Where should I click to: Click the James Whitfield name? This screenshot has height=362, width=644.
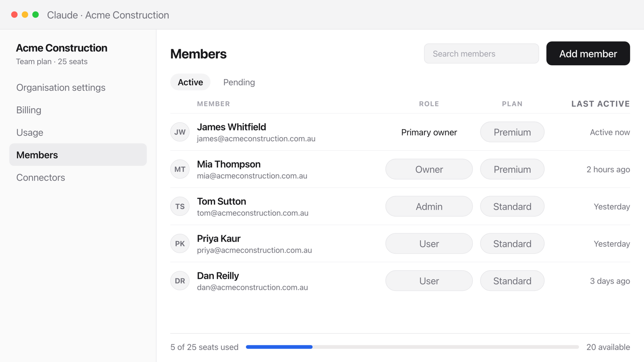231,127
